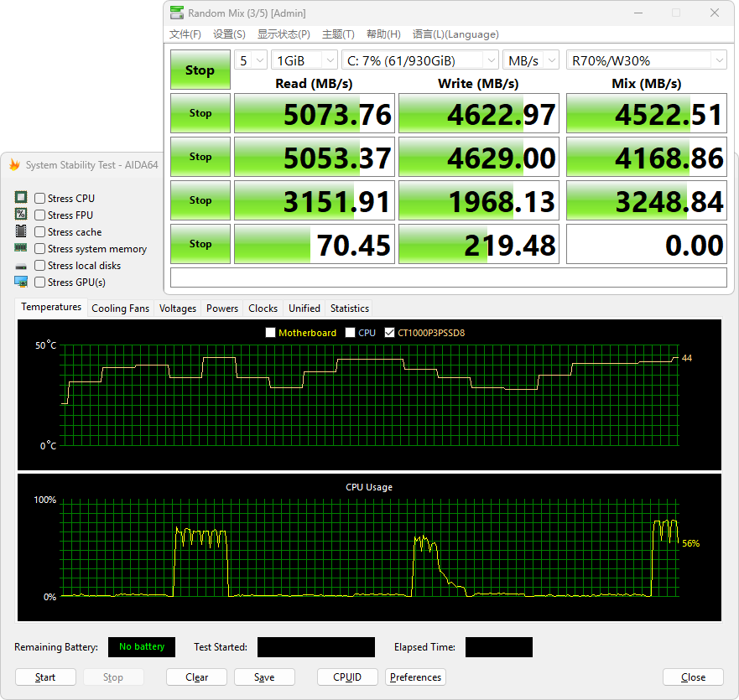Viewport: 739px width, 700px height.
Task: Click the 56% CPU usage reading
Action: 691,543
